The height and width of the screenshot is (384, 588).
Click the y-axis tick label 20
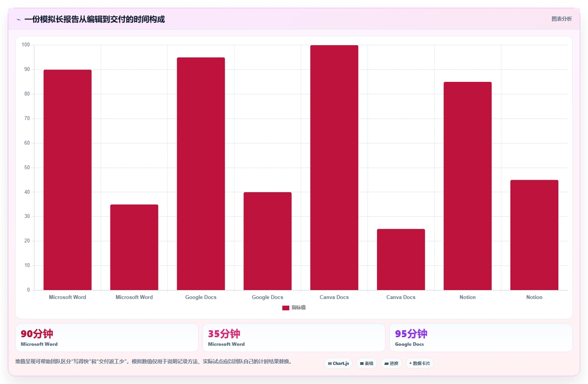click(x=27, y=241)
